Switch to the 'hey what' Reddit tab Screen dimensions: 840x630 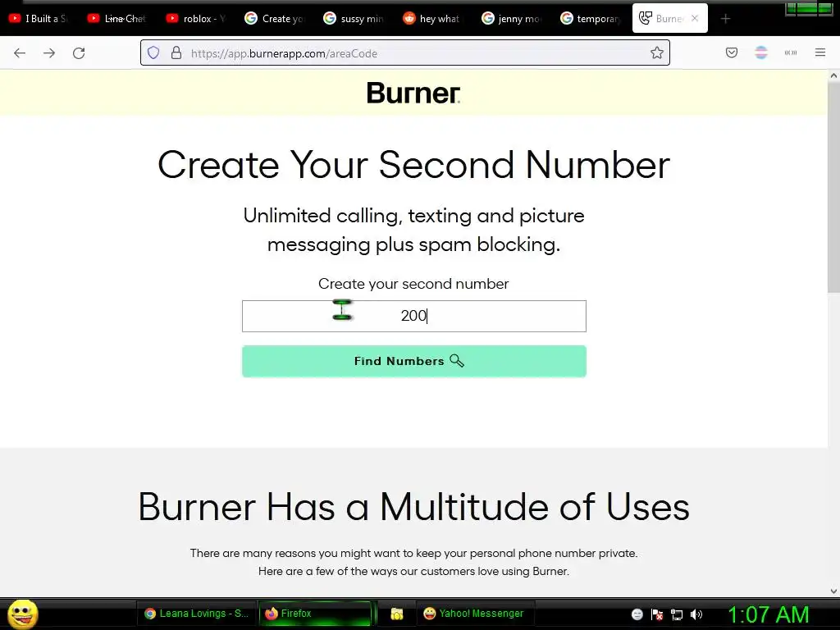432,19
